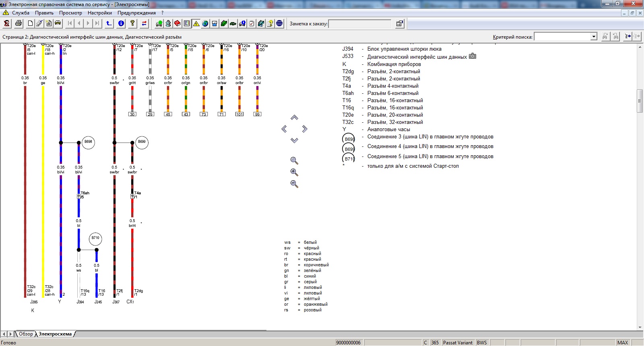Click the blue info icon
The width and height of the screenshot is (644, 346).
(x=121, y=23)
